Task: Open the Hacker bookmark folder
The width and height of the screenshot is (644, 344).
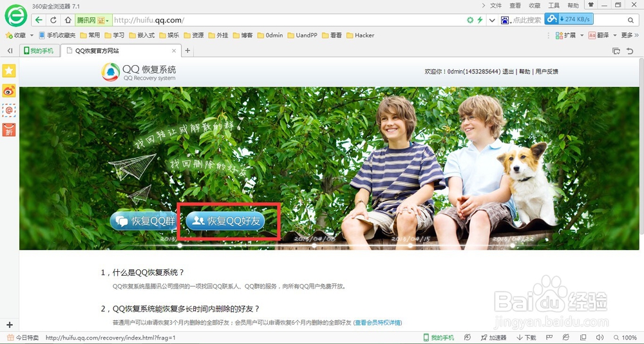Action: click(360, 35)
